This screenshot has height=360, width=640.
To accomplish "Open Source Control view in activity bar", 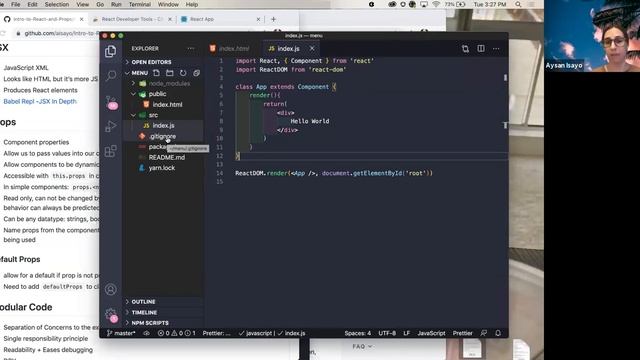I will pos(111,102).
